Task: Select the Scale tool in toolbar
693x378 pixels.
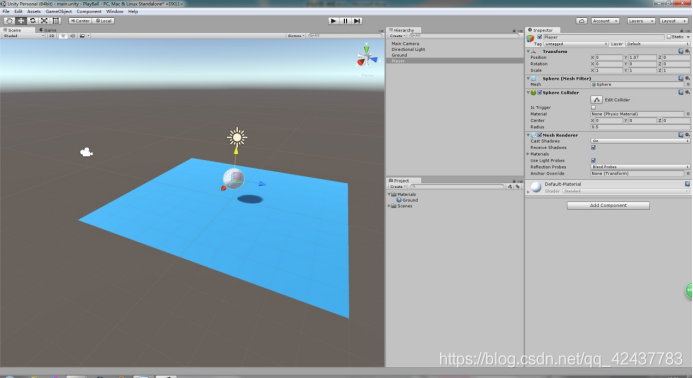Action: tap(44, 21)
